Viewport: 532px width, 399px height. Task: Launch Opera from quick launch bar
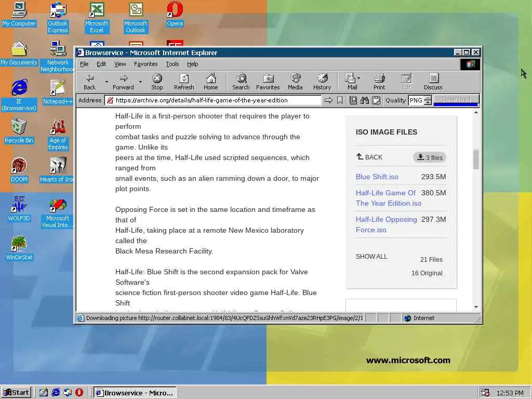[x=79, y=393]
